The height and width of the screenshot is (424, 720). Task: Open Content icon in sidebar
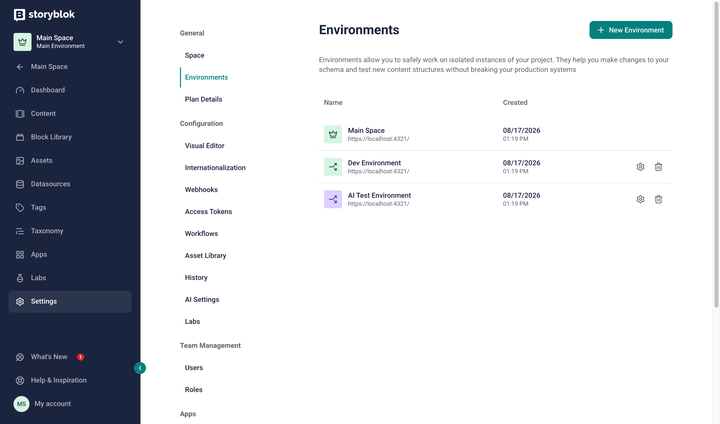pyautogui.click(x=20, y=113)
